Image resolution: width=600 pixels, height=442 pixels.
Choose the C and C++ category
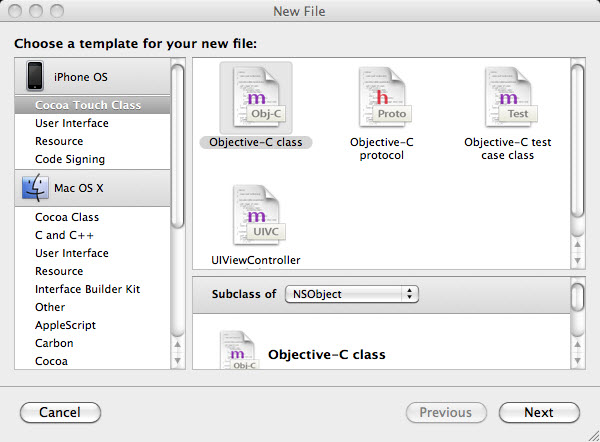coord(92,235)
